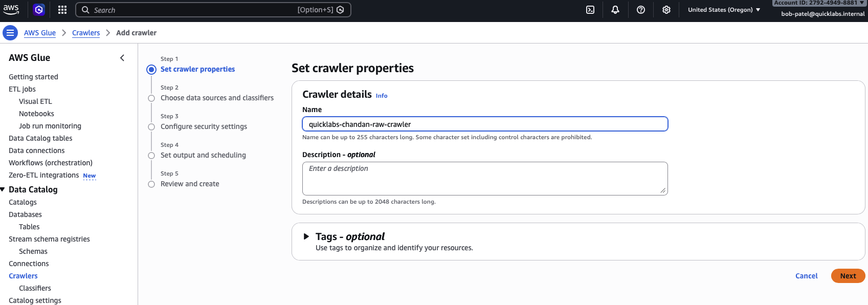Open Workflows (orchestration)
Image resolution: width=868 pixels, height=305 pixels.
(x=51, y=163)
